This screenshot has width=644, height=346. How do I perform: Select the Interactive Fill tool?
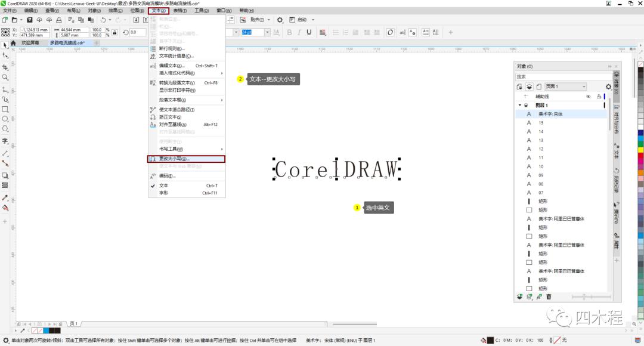click(x=5, y=208)
